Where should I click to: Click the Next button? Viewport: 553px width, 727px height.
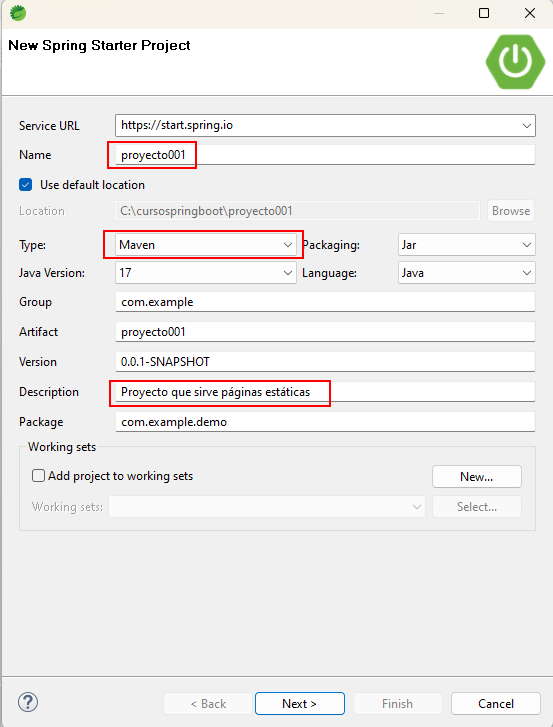tap(299, 703)
